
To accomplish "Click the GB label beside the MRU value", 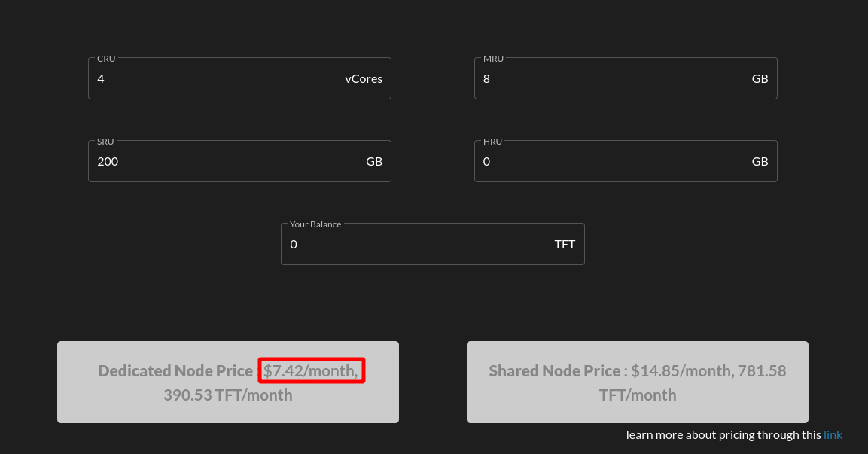I will click(x=760, y=78).
